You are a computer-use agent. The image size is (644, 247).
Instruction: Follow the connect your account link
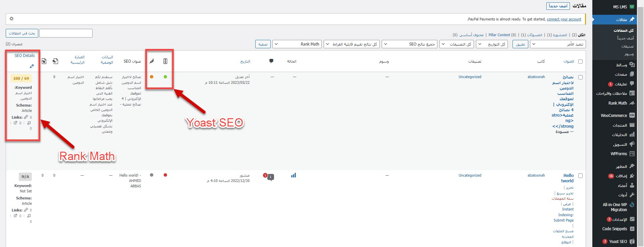point(564,19)
